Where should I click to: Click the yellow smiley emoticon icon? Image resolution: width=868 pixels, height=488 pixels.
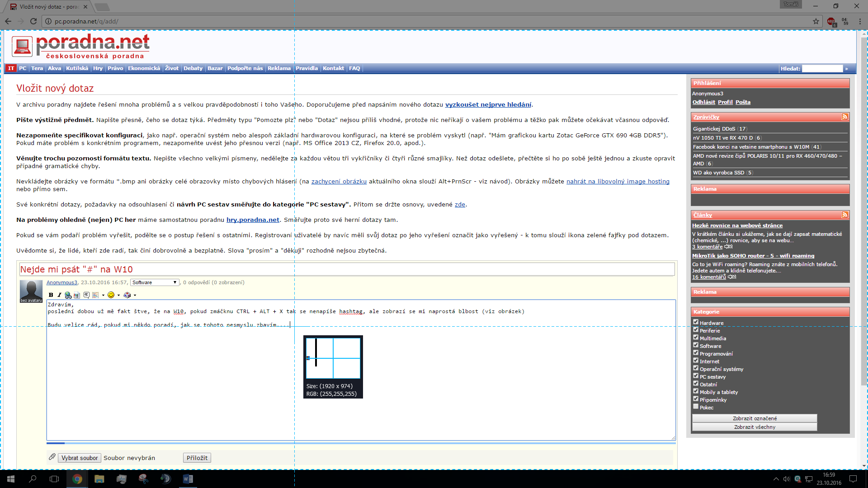pyautogui.click(x=111, y=295)
